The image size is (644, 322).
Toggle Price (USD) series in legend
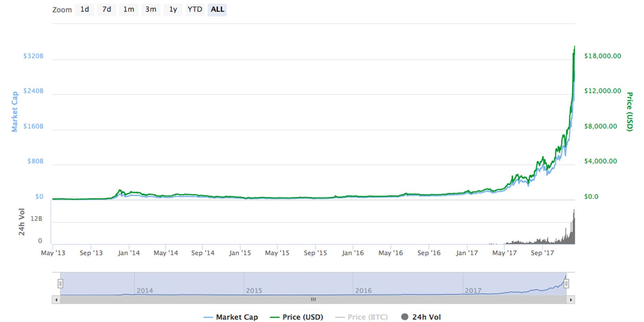pos(297,317)
